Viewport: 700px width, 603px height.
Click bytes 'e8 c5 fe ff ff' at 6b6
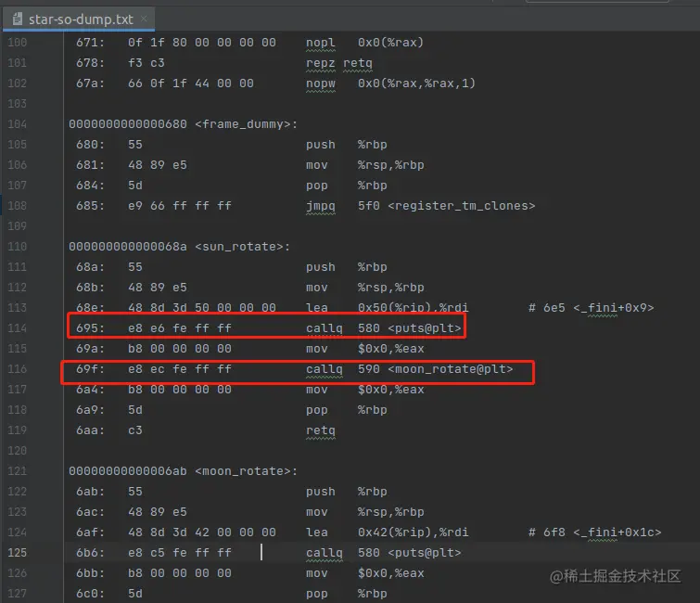180,553
